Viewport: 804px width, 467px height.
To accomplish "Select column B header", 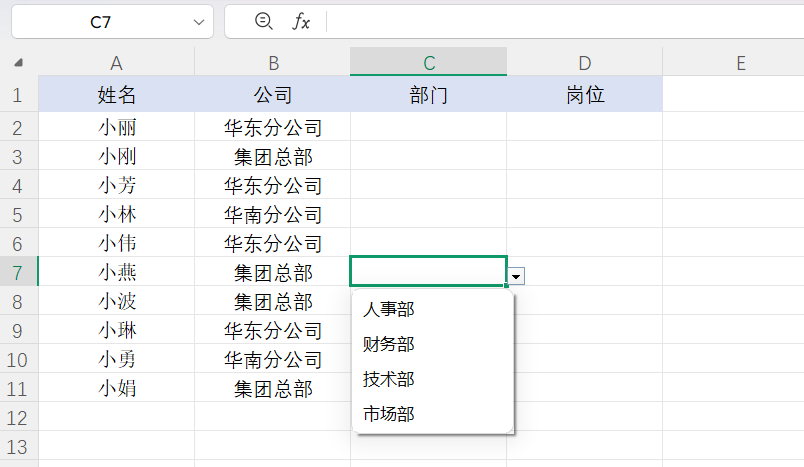I will pos(273,63).
